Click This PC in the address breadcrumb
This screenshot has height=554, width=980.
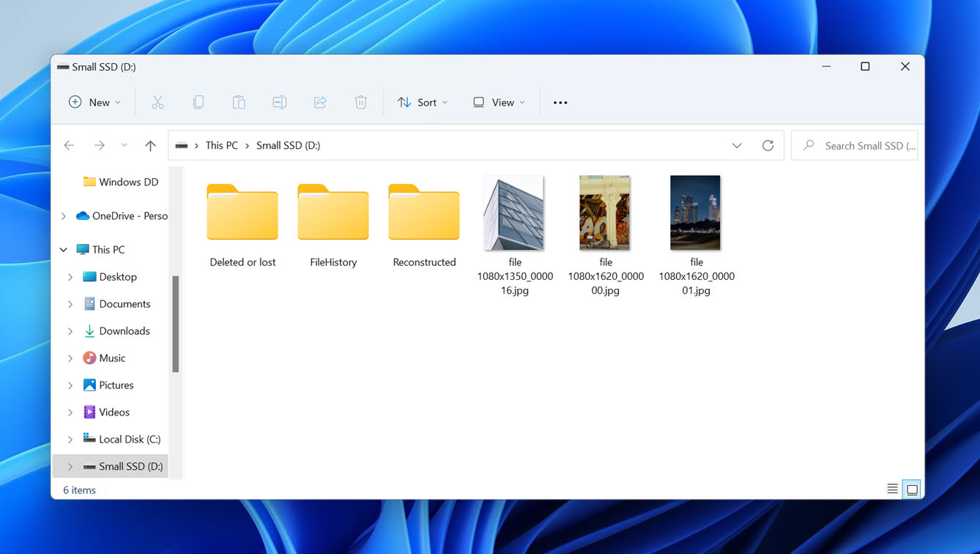tap(221, 146)
